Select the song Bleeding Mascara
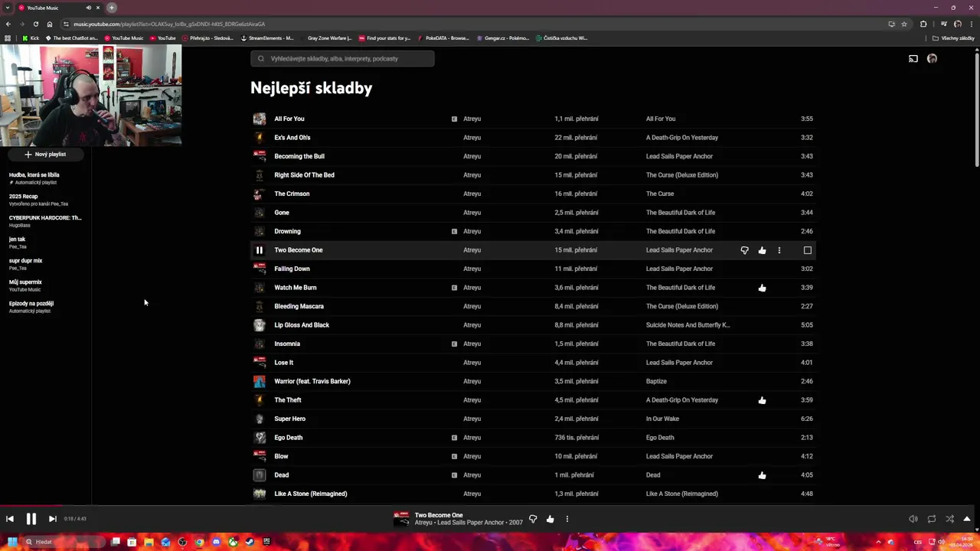This screenshot has height=551, width=980. pyautogui.click(x=299, y=306)
